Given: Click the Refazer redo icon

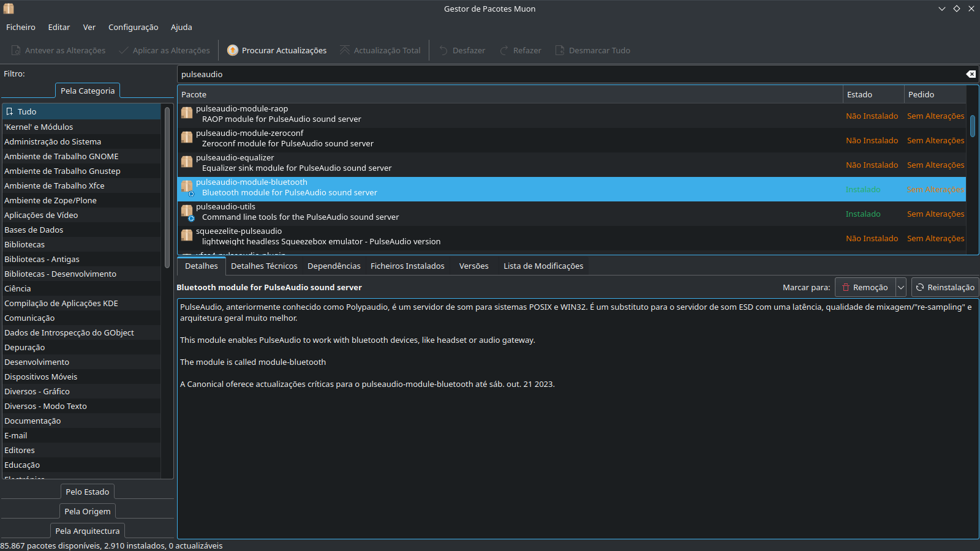Looking at the screenshot, I should pyautogui.click(x=504, y=50).
